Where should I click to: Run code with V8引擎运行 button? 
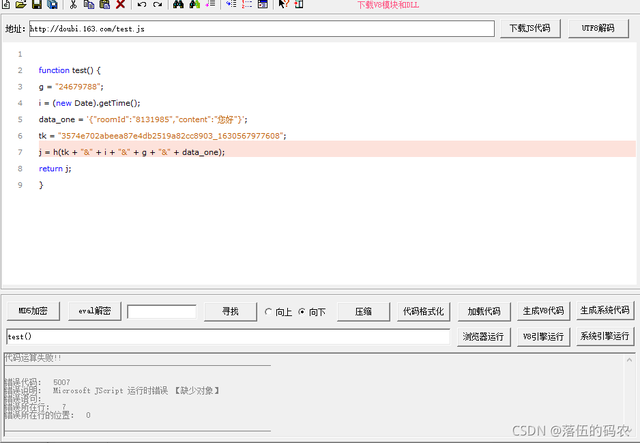pos(543,337)
